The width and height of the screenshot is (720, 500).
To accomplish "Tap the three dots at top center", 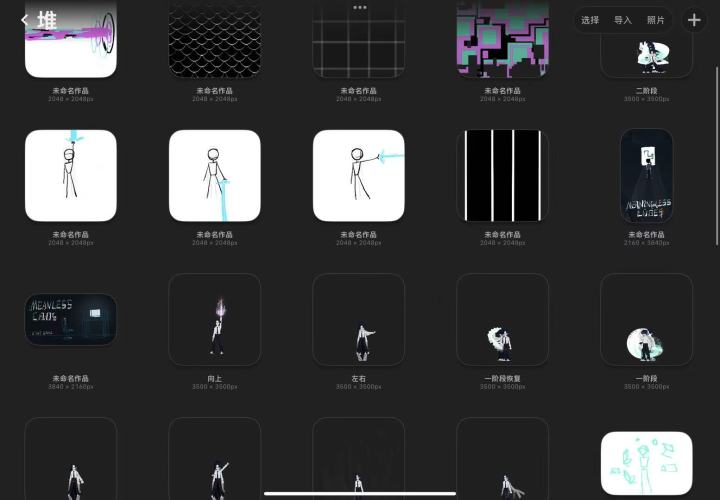I will click(x=360, y=7).
